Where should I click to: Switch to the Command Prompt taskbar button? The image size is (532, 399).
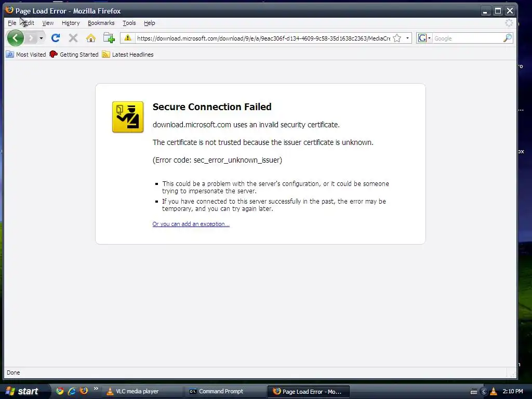(225, 392)
